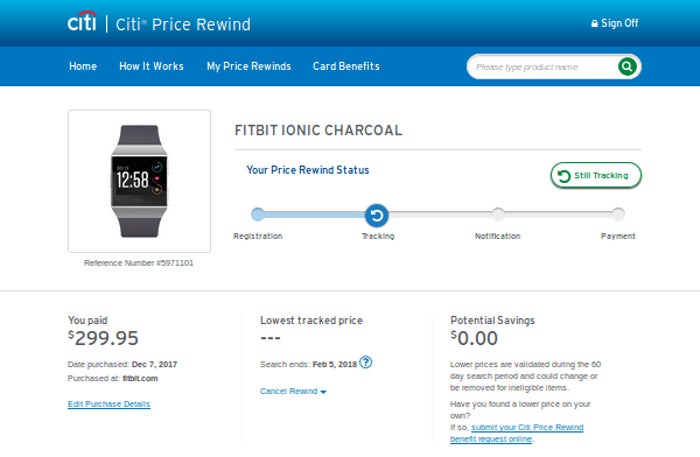The width and height of the screenshot is (700, 457).
Task: Select the Feb 5, 2018 search end date
Action: point(335,364)
